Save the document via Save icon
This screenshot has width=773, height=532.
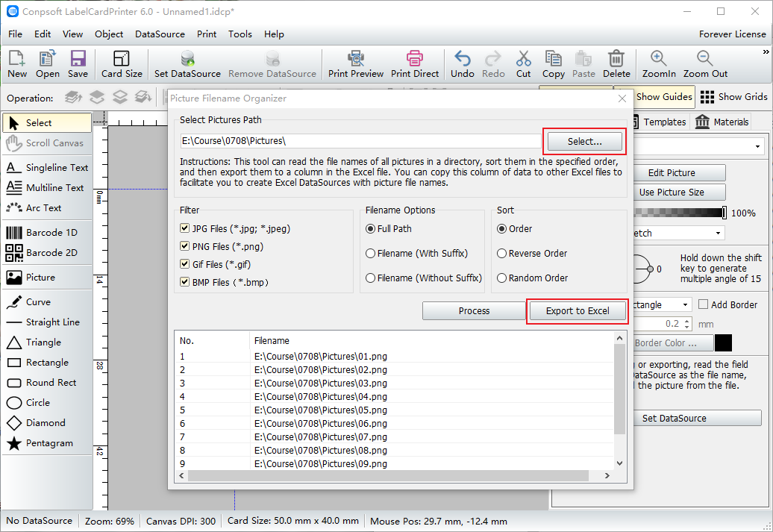tap(78, 64)
